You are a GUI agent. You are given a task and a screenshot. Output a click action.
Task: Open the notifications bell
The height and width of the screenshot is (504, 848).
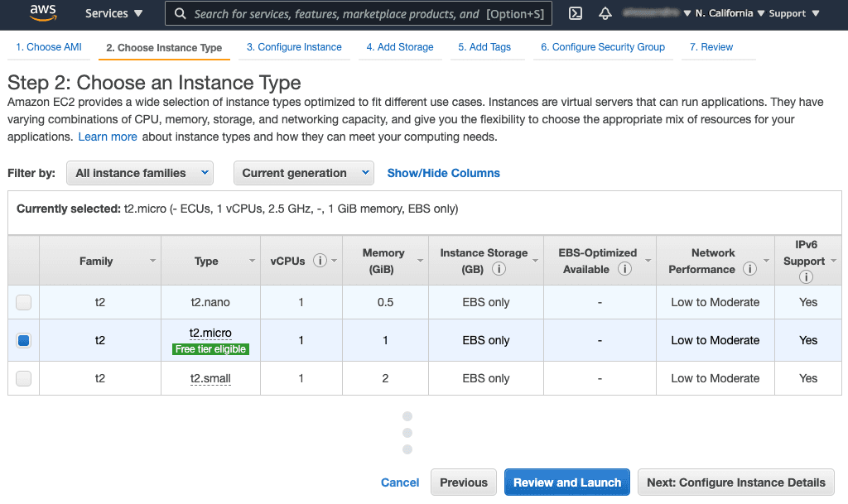[x=605, y=13]
